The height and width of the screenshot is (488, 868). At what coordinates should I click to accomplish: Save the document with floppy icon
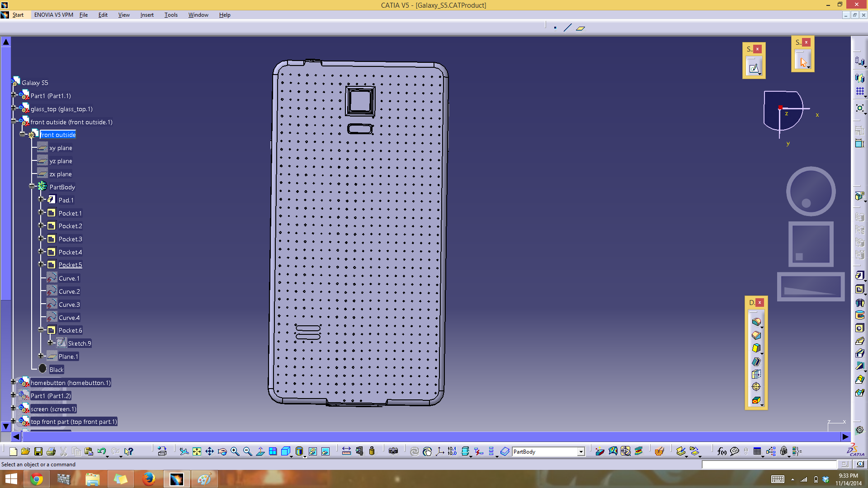(x=38, y=451)
